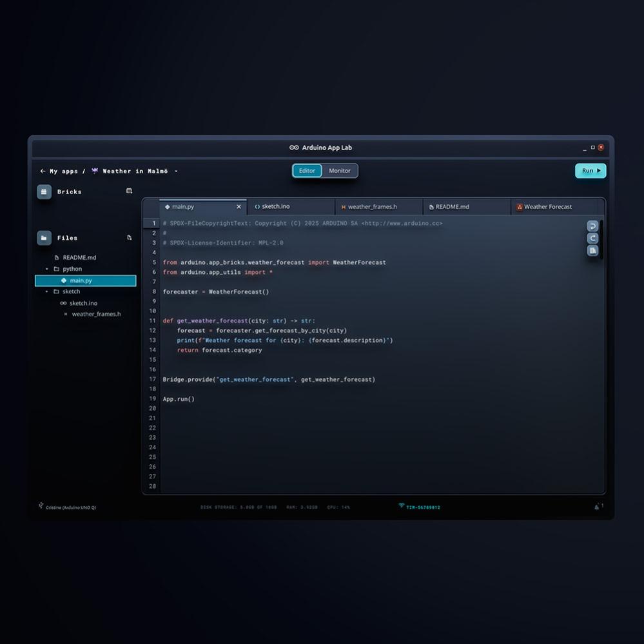The image size is (644, 644).
Task: Create a new file with the Files add icon
Action: tap(129, 237)
